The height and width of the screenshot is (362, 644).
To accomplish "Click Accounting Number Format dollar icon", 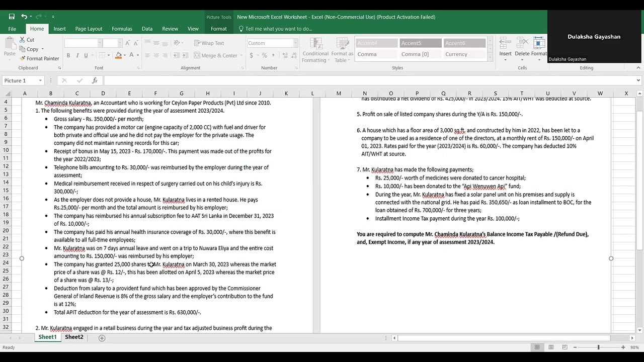I will [x=252, y=55].
